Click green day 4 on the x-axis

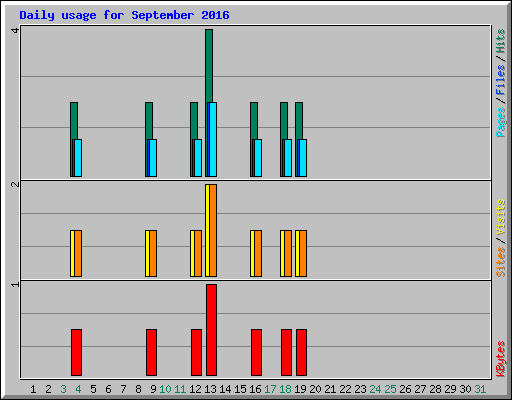(x=78, y=389)
